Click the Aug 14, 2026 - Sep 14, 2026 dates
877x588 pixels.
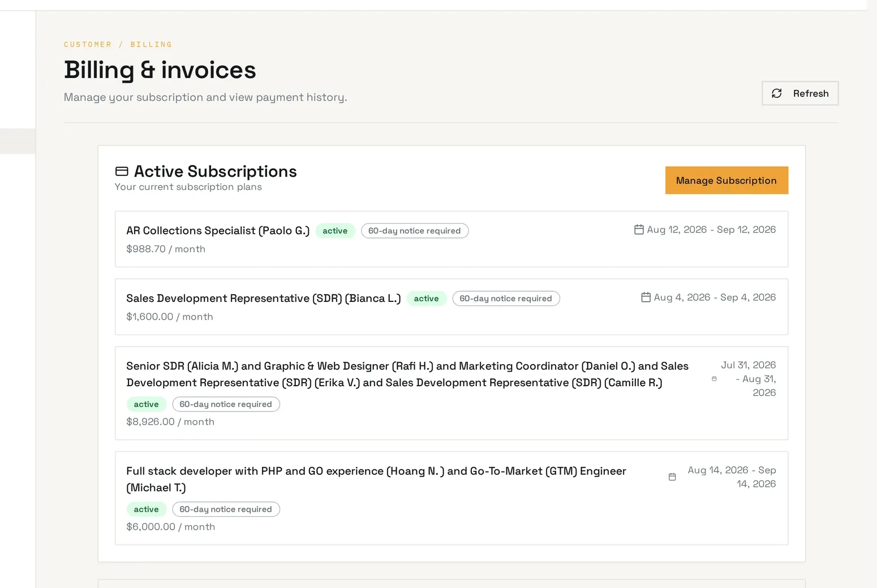coord(732,477)
